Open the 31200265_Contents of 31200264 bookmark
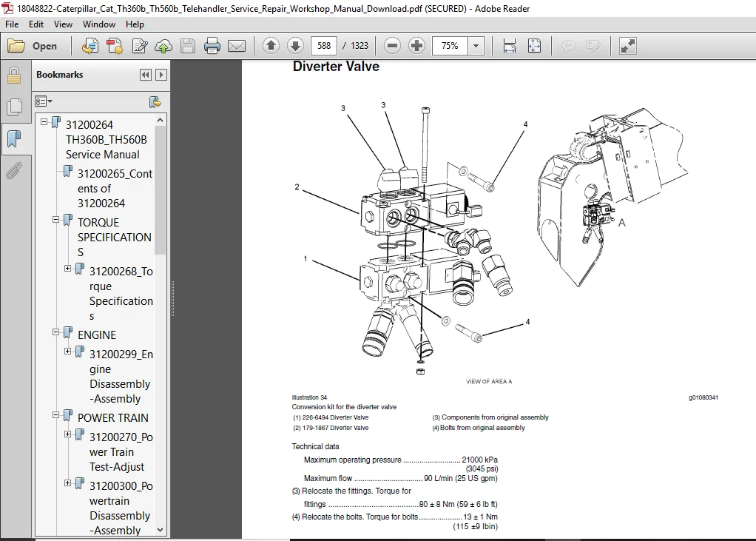The width and height of the screenshot is (756, 541). [115, 188]
